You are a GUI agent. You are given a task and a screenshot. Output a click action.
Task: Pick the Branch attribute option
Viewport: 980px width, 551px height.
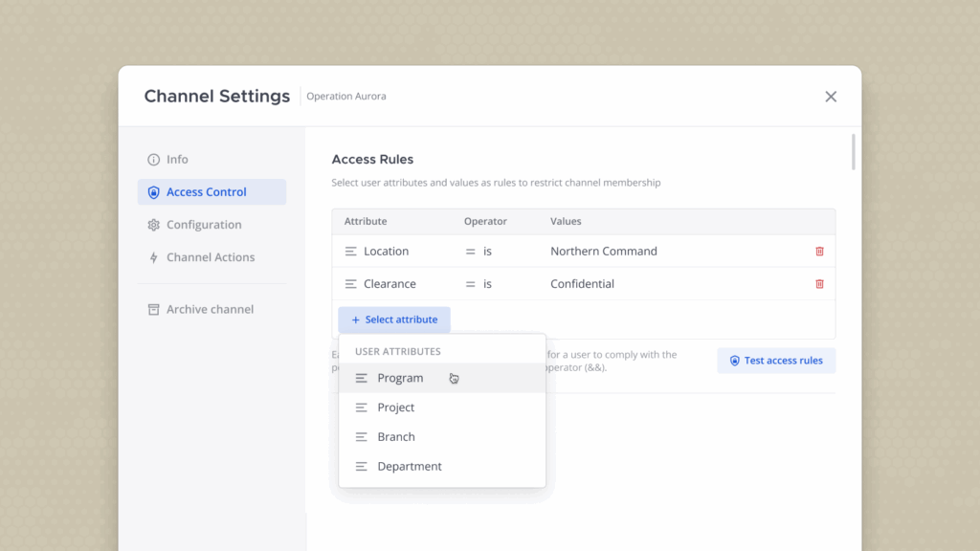[x=395, y=437]
